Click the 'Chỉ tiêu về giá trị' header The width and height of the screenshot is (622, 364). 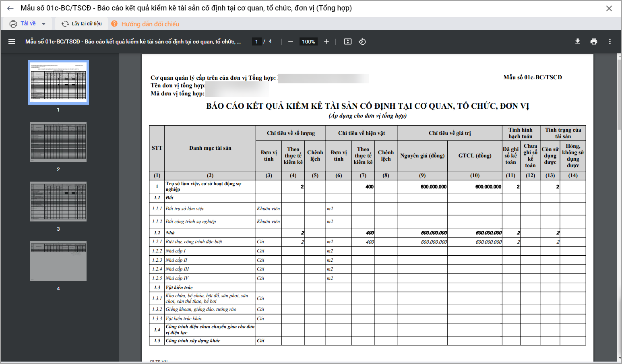tap(450, 133)
